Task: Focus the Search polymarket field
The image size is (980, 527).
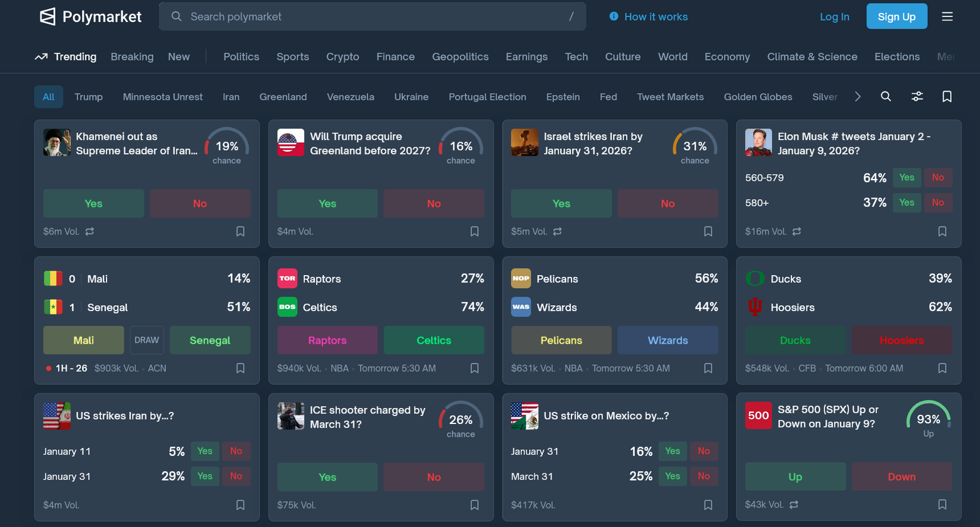Action: pyautogui.click(x=372, y=17)
